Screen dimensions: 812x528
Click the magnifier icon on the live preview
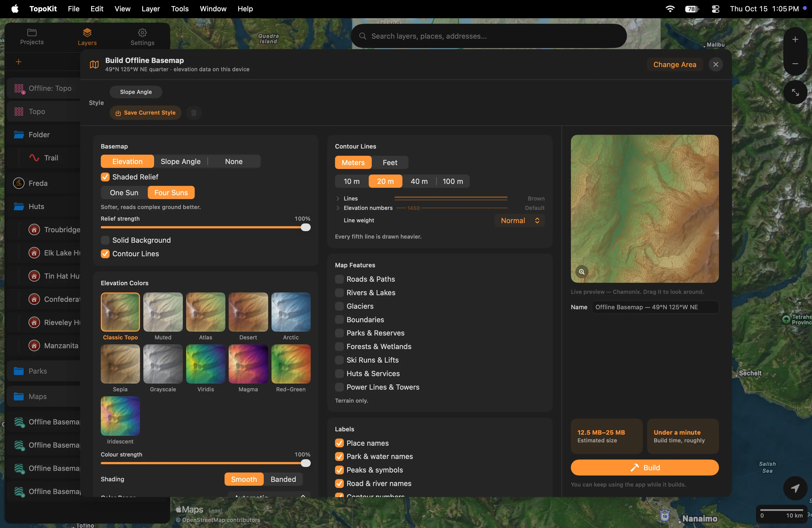pyautogui.click(x=582, y=272)
